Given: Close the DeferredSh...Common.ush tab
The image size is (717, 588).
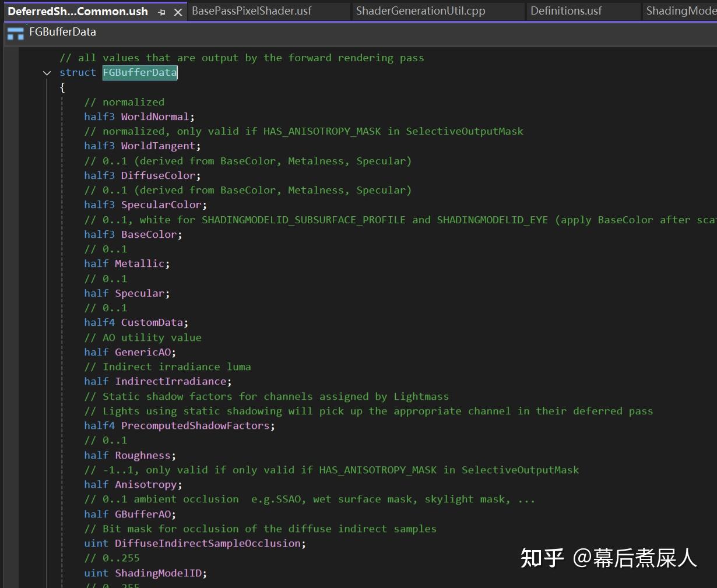Looking at the screenshot, I should (x=178, y=10).
